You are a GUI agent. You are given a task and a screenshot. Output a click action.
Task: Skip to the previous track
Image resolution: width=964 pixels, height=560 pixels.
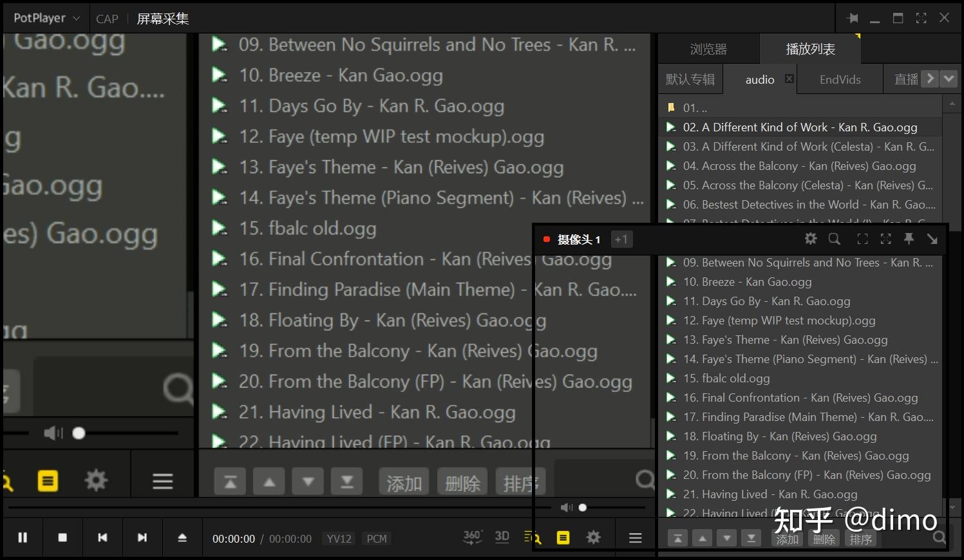tap(102, 537)
